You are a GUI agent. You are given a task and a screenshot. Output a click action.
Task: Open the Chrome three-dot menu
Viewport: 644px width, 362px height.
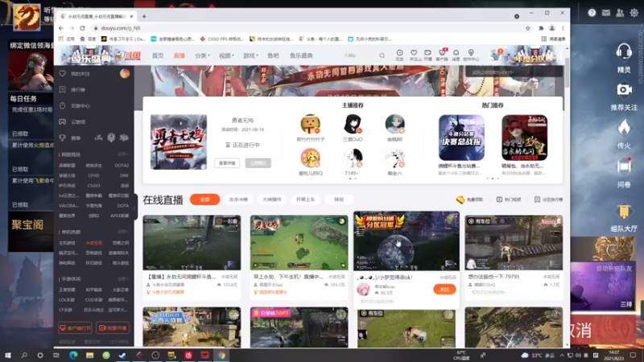(x=563, y=28)
